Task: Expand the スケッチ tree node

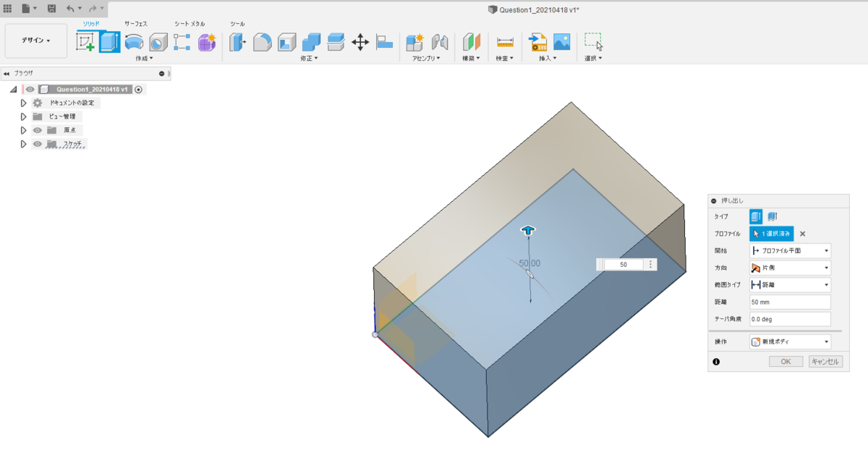Action: 23,144
